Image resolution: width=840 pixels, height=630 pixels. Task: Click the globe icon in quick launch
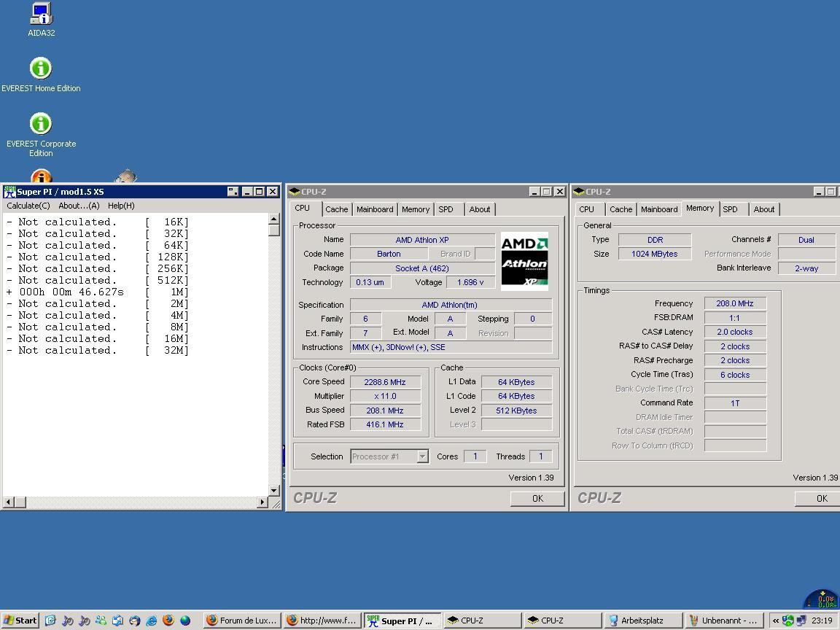click(185, 621)
